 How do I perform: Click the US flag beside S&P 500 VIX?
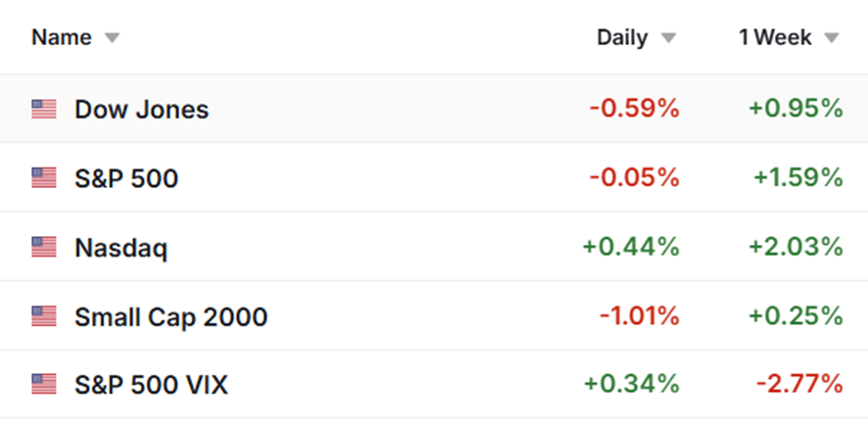coord(44,385)
